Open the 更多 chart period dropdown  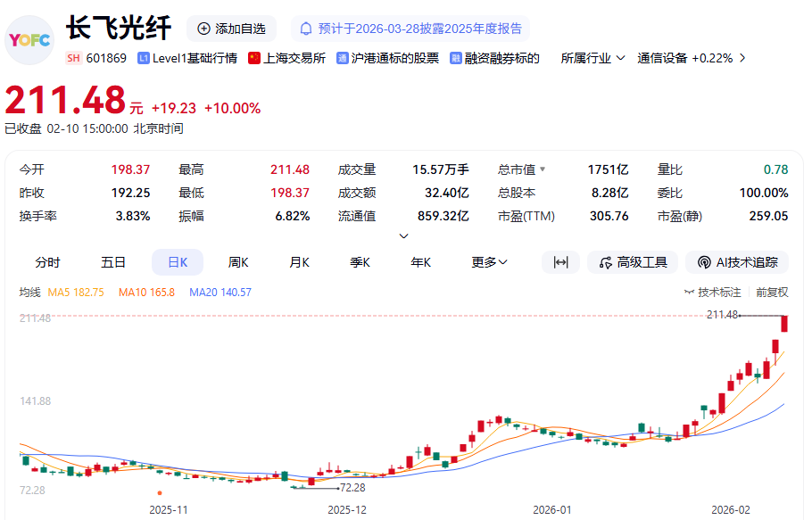pyautogui.click(x=489, y=262)
